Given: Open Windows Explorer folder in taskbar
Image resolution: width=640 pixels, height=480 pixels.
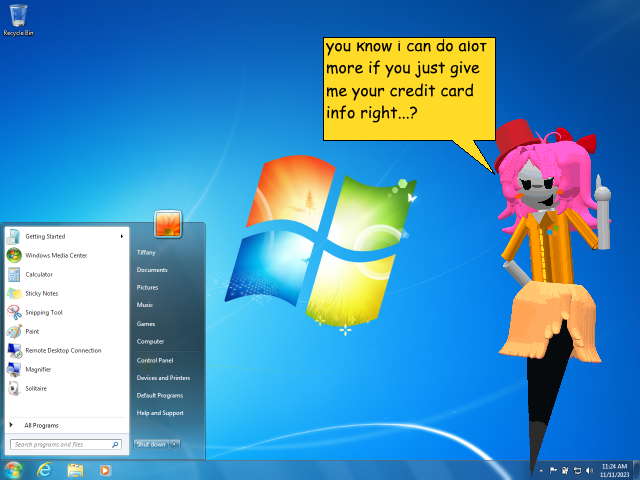Looking at the screenshot, I should 75,470.
